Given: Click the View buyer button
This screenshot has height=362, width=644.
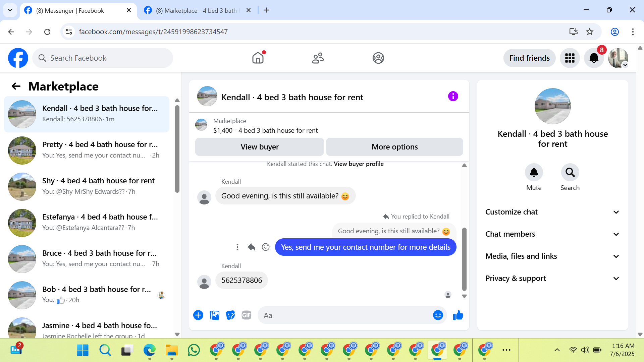Looking at the screenshot, I should [259, 147].
